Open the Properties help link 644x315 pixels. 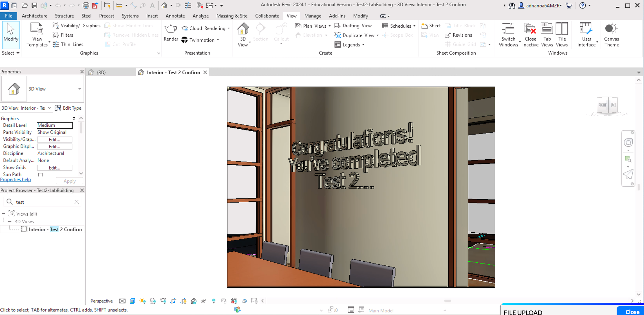click(15, 180)
